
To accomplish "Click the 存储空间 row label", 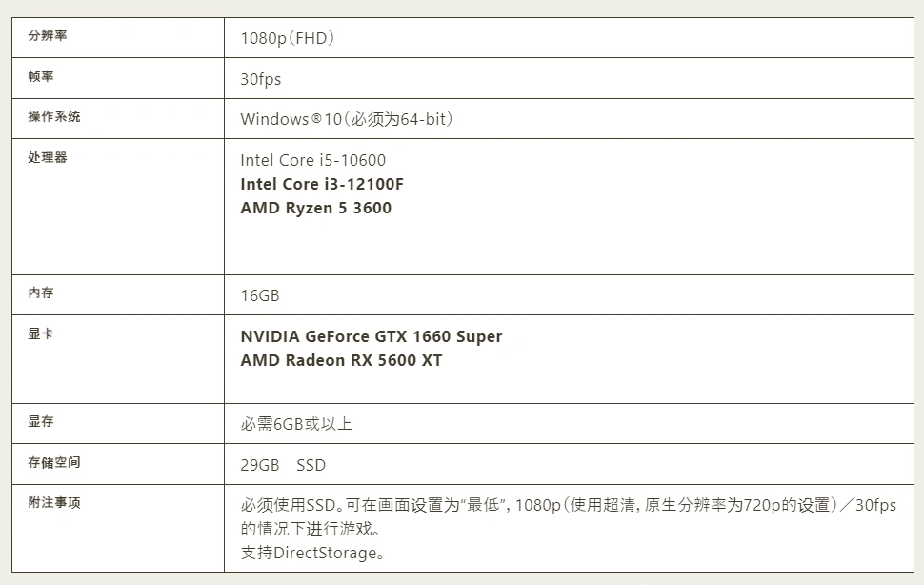I will click(x=54, y=463).
